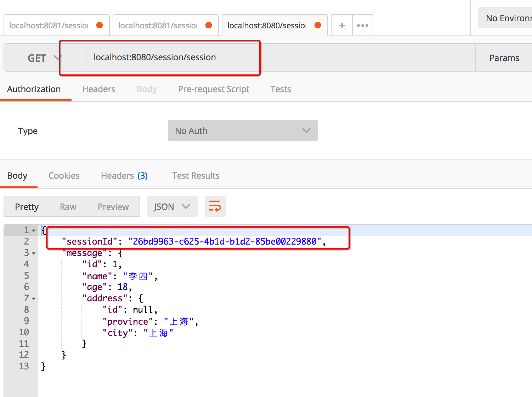The width and height of the screenshot is (532, 397).
Task: Switch to response Cookies tab
Action: click(x=64, y=176)
